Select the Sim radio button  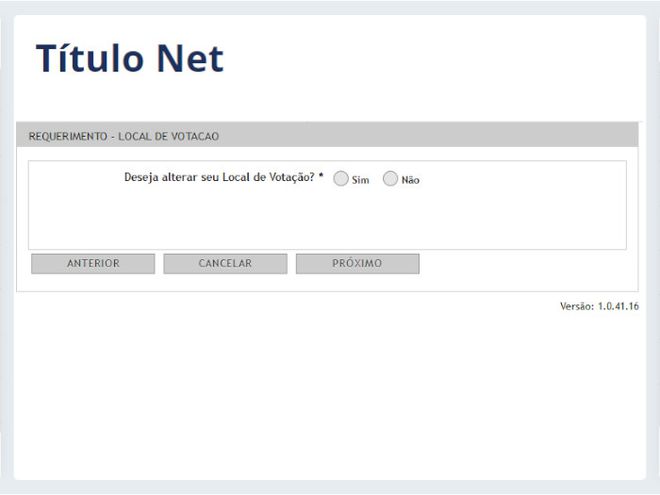[341, 178]
